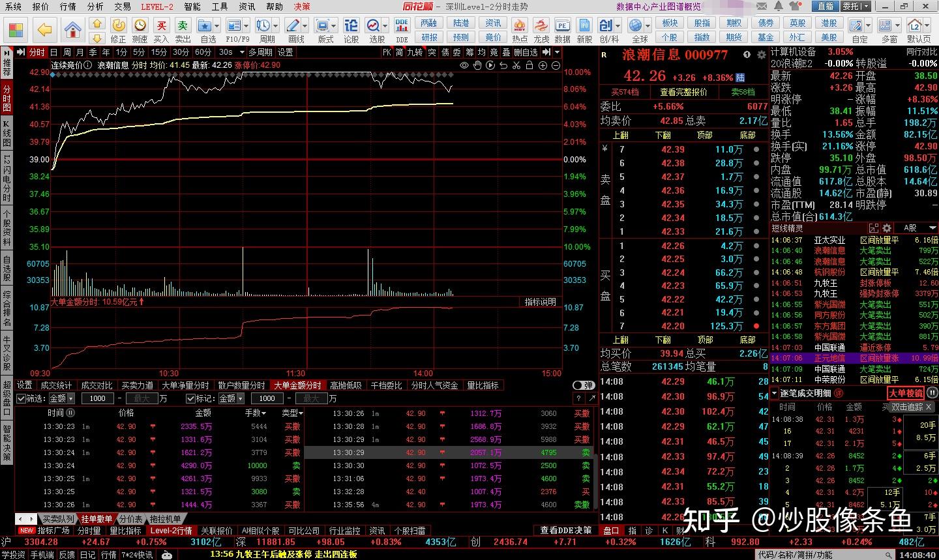Open the 新股 IPO icon

pos(584,25)
